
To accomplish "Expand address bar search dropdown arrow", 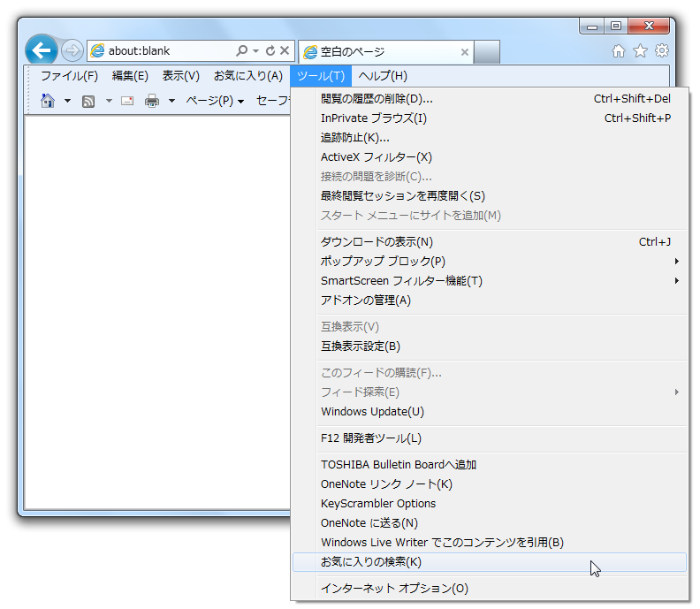I will point(255,51).
